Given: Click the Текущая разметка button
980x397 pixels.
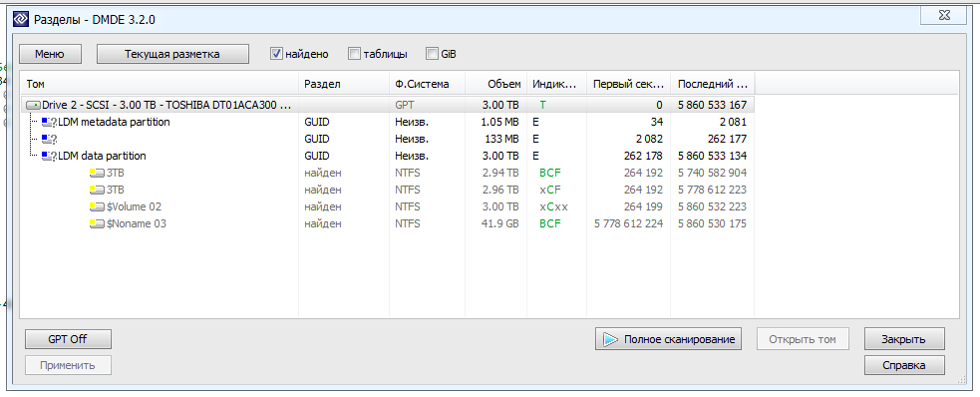Looking at the screenshot, I should pyautogui.click(x=172, y=54).
